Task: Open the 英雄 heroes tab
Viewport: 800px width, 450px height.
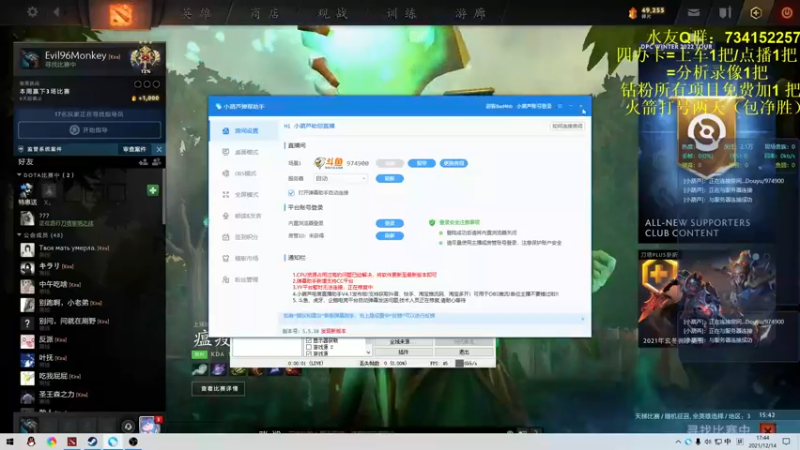Action: click(x=197, y=13)
